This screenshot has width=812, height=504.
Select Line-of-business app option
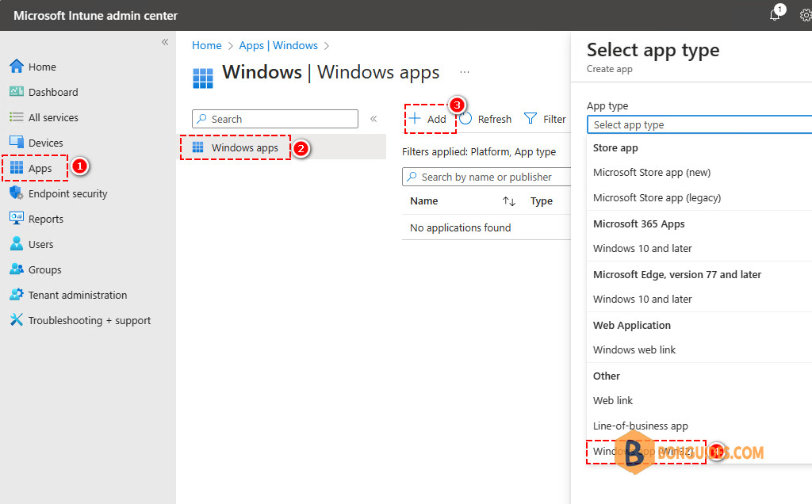[641, 426]
